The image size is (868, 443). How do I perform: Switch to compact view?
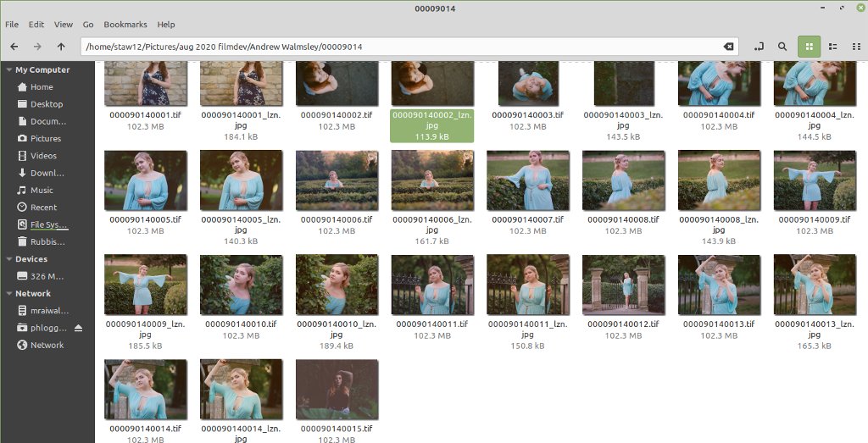pos(856,47)
